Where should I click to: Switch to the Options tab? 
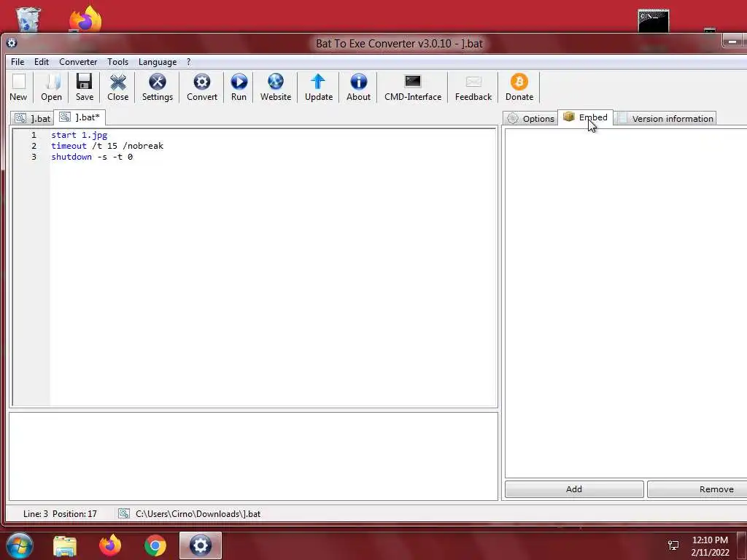[531, 119]
